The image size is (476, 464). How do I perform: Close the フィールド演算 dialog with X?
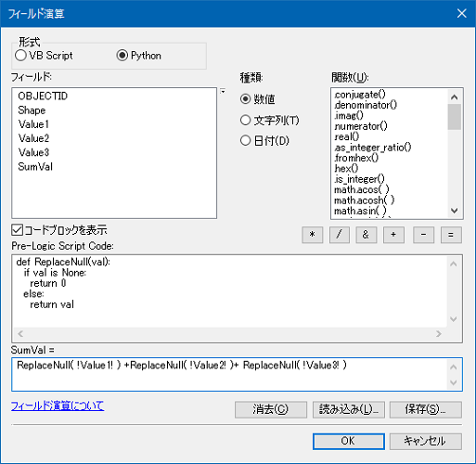coord(462,13)
